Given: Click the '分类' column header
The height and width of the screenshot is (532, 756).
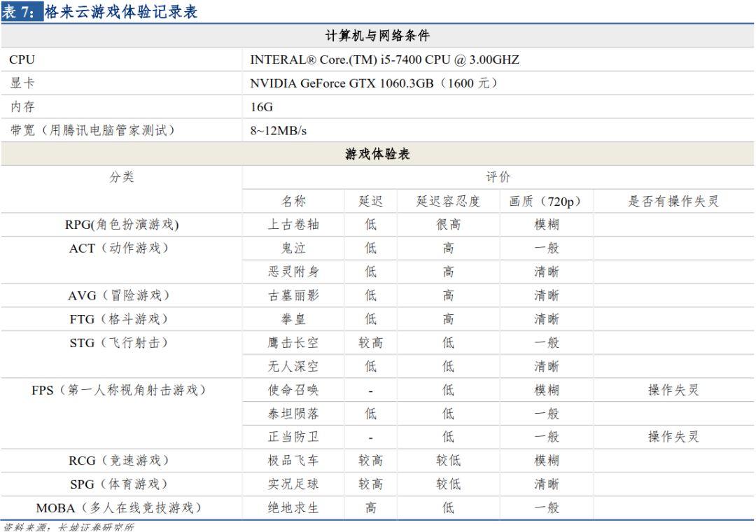Looking at the screenshot, I should click(x=122, y=177).
